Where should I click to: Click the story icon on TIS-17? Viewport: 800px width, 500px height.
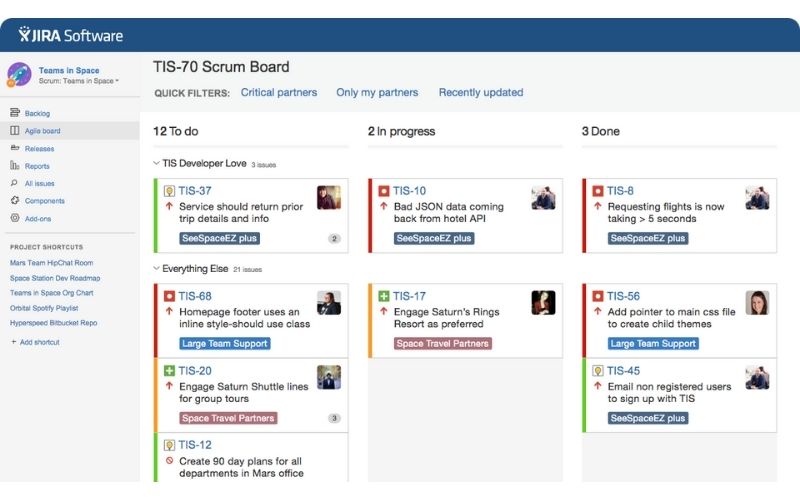[x=384, y=296]
